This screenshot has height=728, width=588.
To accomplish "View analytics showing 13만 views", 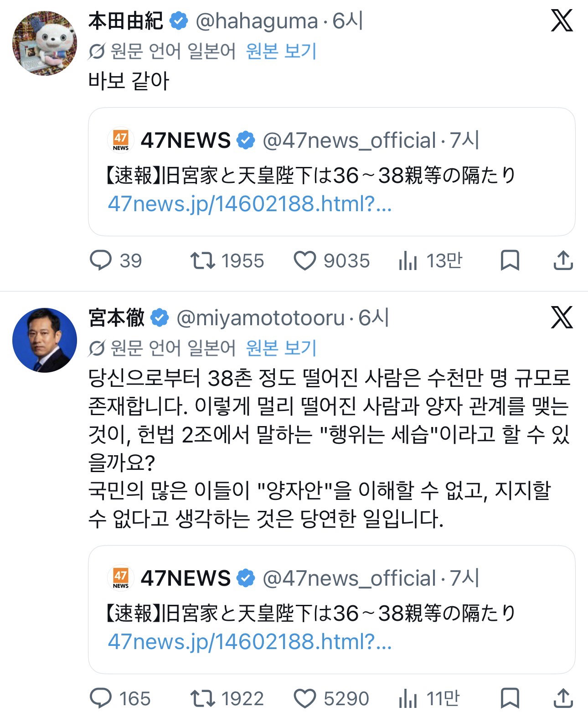I will 430,261.
